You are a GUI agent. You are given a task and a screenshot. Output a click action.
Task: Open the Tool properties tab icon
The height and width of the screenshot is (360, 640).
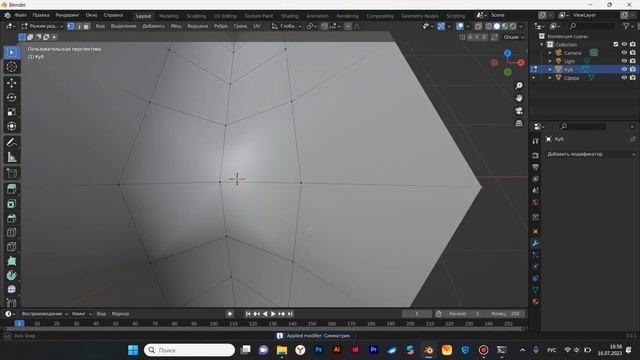pyautogui.click(x=536, y=140)
